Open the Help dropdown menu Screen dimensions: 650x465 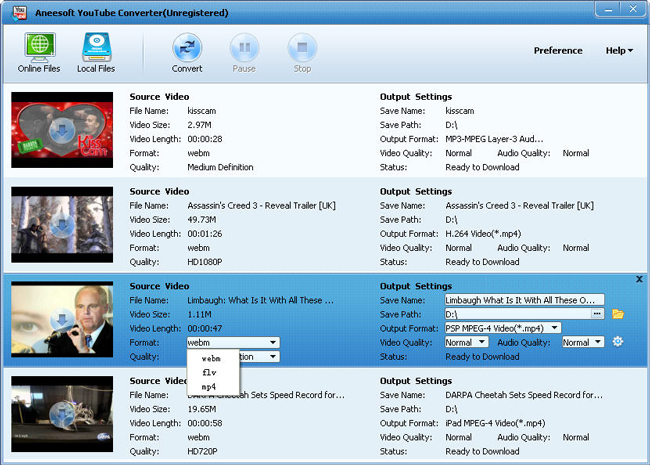coord(619,51)
